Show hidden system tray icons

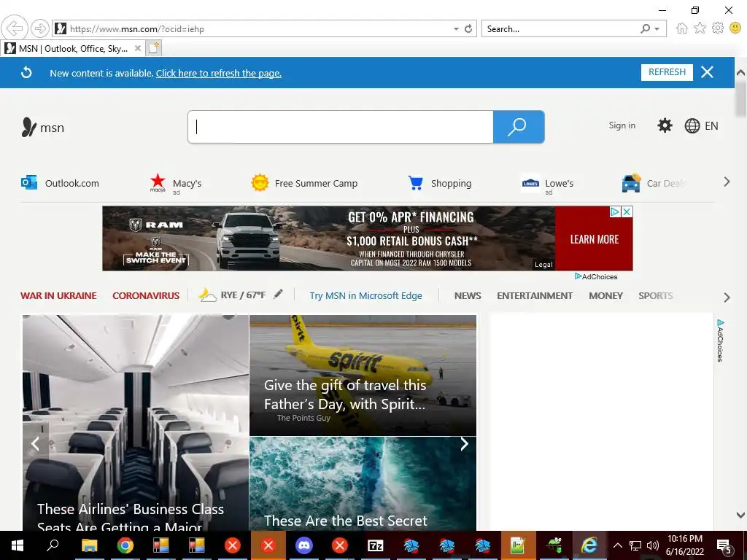coord(617,545)
